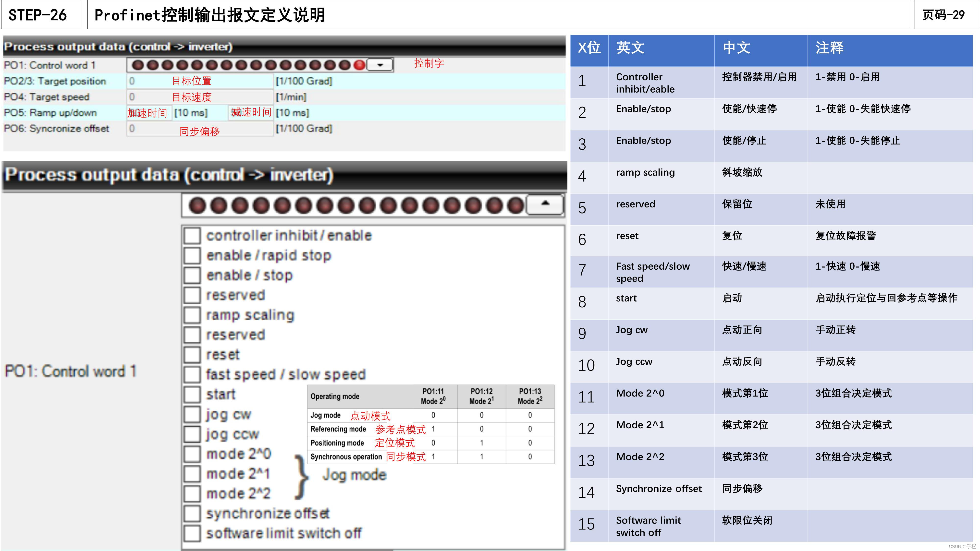Tick the 'controller inhibit / enable' checkbox
Viewport: 980px width, 551px height.
click(x=192, y=235)
